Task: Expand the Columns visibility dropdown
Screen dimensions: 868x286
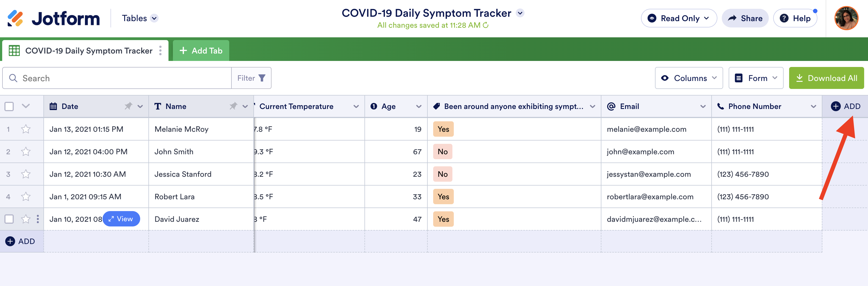Action: coord(689,78)
